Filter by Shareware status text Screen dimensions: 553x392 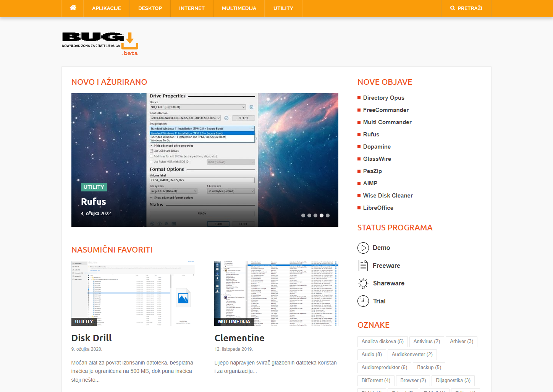click(x=388, y=283)
